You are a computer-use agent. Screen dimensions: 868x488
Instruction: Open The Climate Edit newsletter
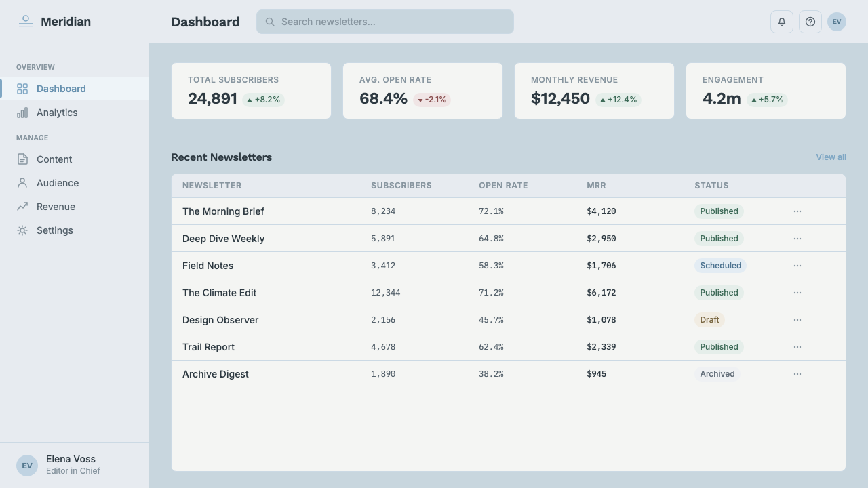pos(219,293)
